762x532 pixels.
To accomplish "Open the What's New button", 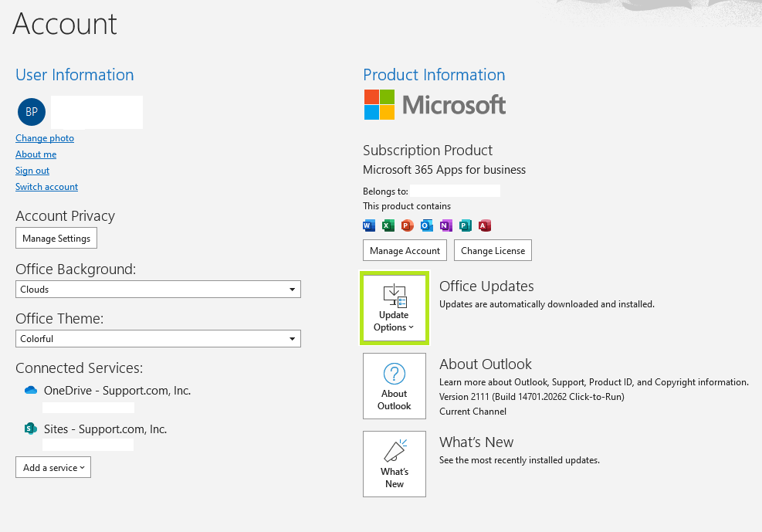I will (394, 464).
